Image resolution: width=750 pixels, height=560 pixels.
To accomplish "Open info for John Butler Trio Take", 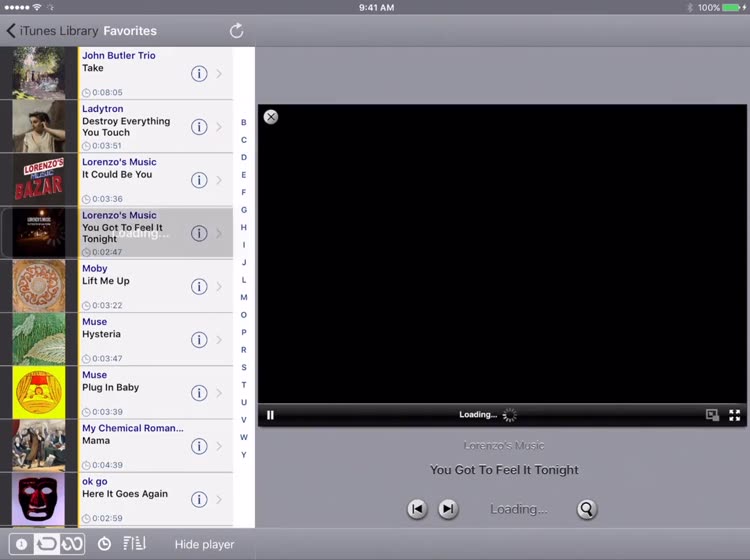I will tap(199, 74).
